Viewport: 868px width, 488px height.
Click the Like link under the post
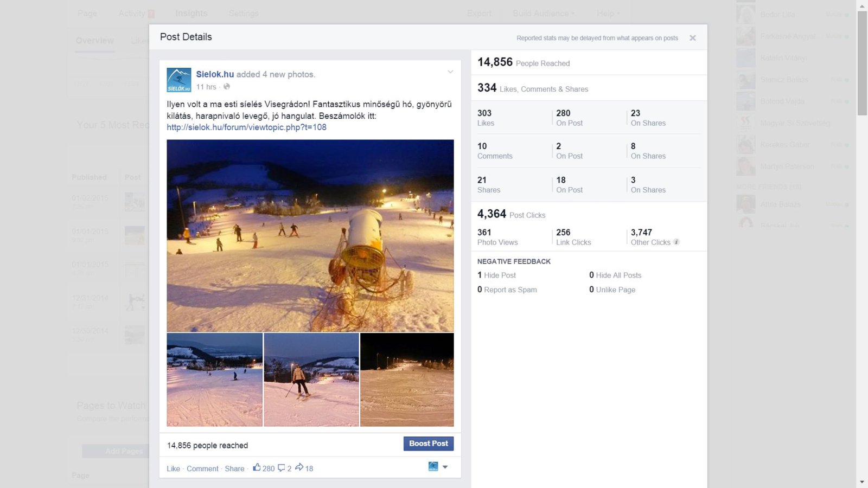[x=173, y=468]
